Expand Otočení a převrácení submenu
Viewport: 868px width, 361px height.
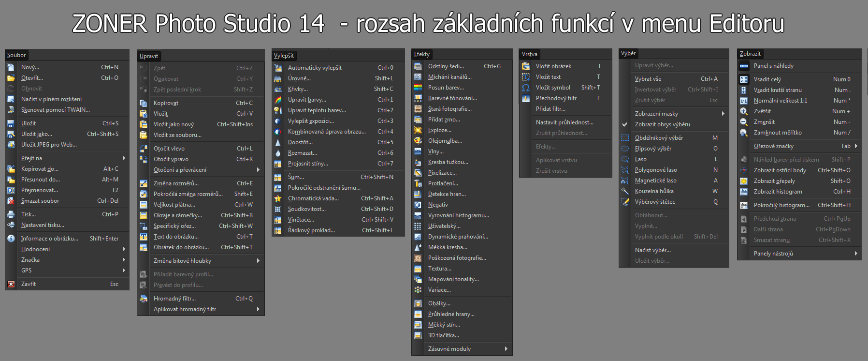click(258, 170)
